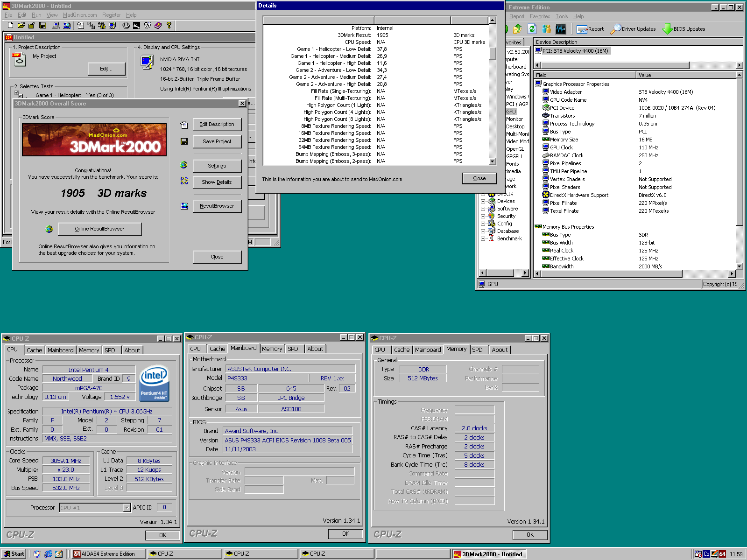Click the locked folder icon in 3DMark2000 toolbar
The height and width of the screenshot is (560, 747).
pos(32,25)
